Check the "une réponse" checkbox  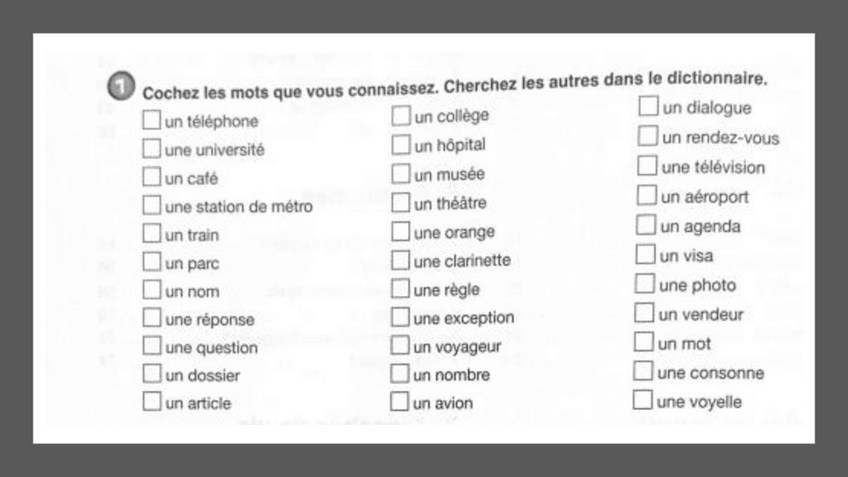(x=151, y=319)
